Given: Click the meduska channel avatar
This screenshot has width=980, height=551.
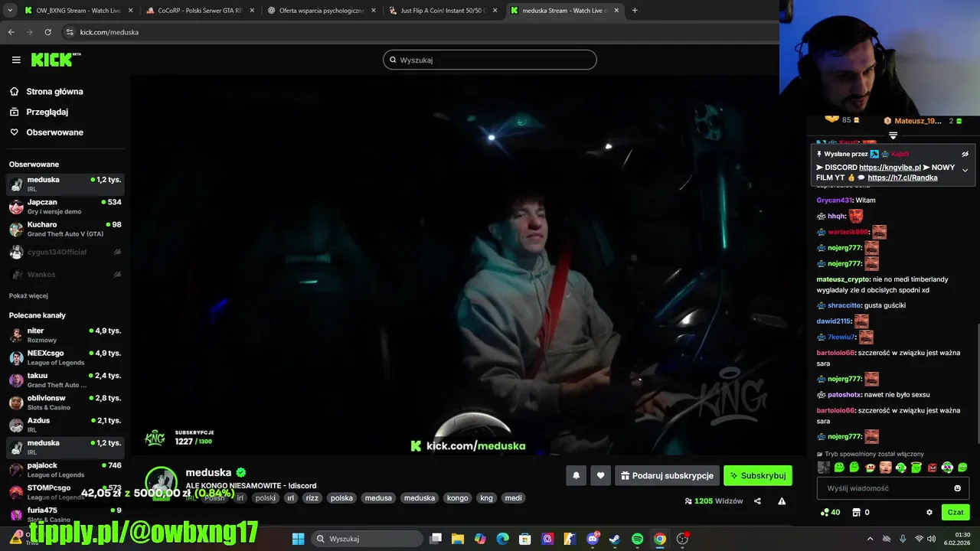Looking at the screenshot, I should pos(162,482).
